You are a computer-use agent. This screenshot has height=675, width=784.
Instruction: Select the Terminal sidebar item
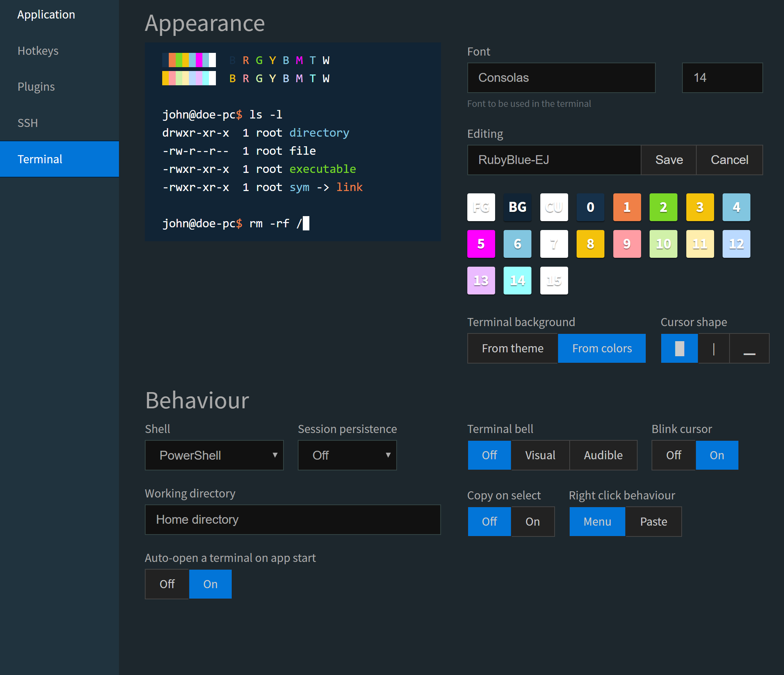tap(59, 159)
